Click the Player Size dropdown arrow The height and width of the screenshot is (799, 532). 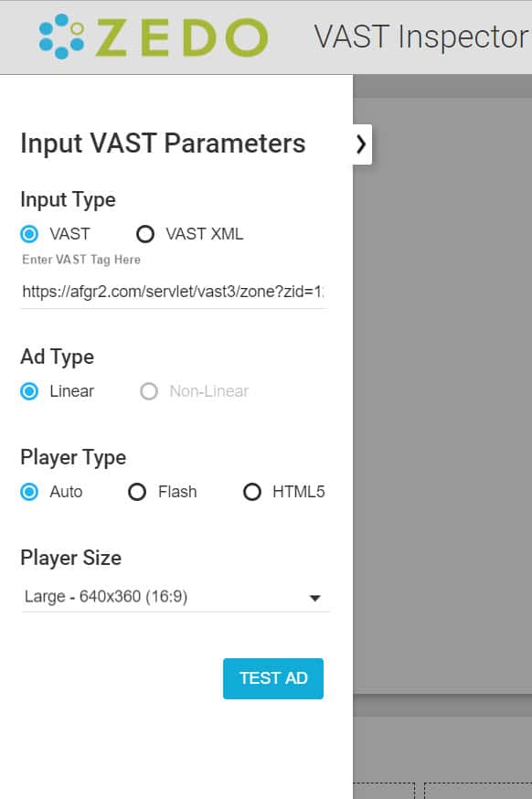(314, 597)
